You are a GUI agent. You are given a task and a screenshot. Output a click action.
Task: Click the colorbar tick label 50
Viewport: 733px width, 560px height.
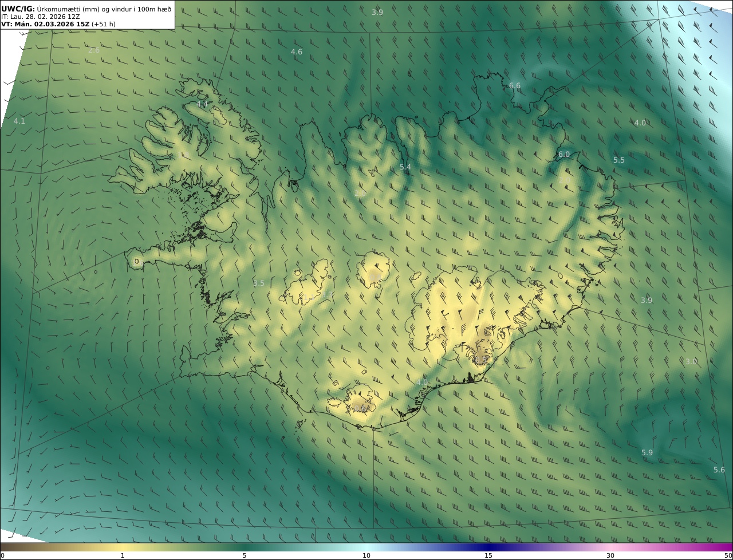click(728, 555)
